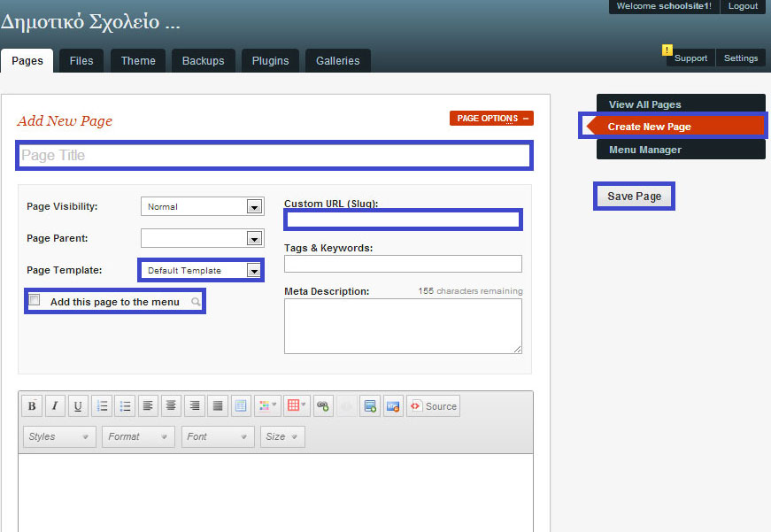Open the Plugins tab
Screen dimensions: 771x532
coord(270,61)
